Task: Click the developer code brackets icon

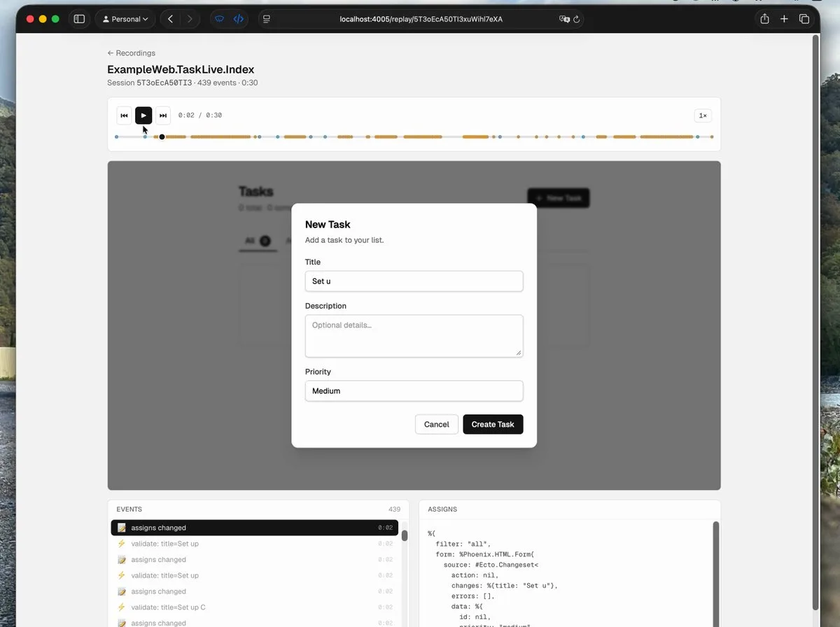Action: pos(239,19)
